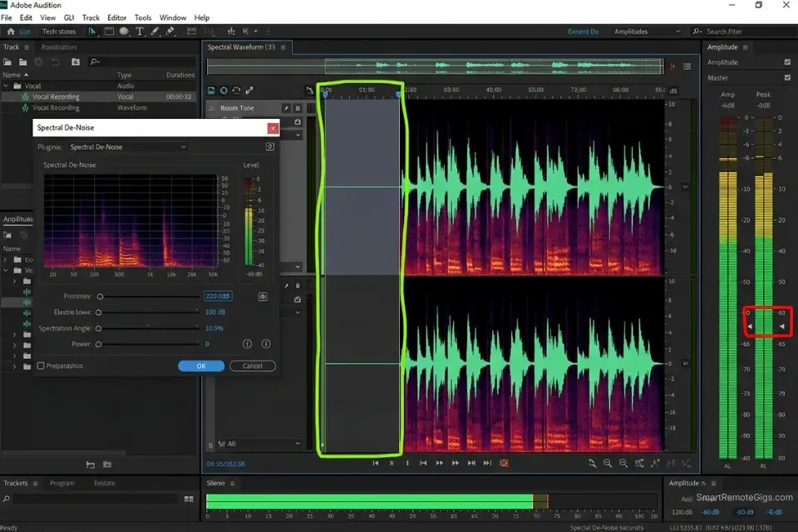Screen dimensions: 798x532
Task: Switch to the Program tab
Action: (x=62, y=483)
